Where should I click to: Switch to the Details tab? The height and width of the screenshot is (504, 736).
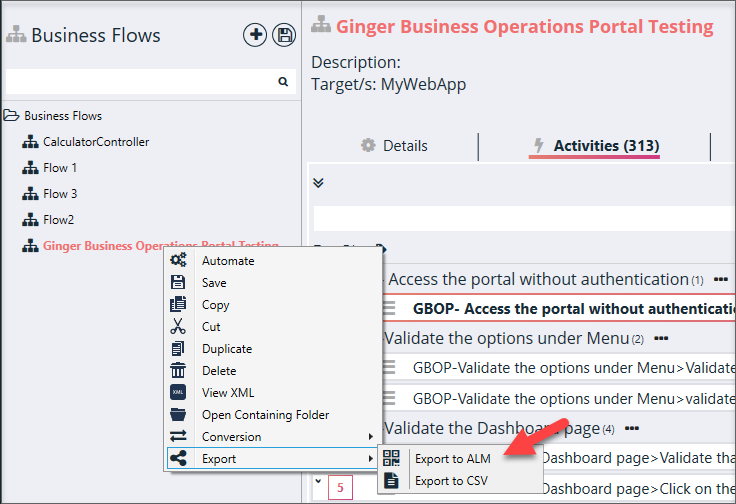[x=394, y=146]
